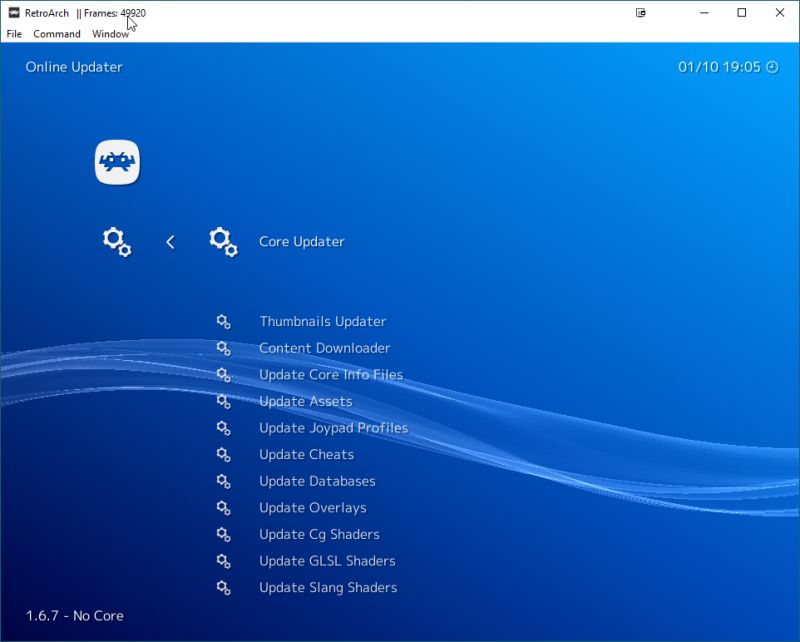Image resolution: width=800 pixels, height=642 pixels.
Task: Open the File menu
Action: (x=14, y=33)
